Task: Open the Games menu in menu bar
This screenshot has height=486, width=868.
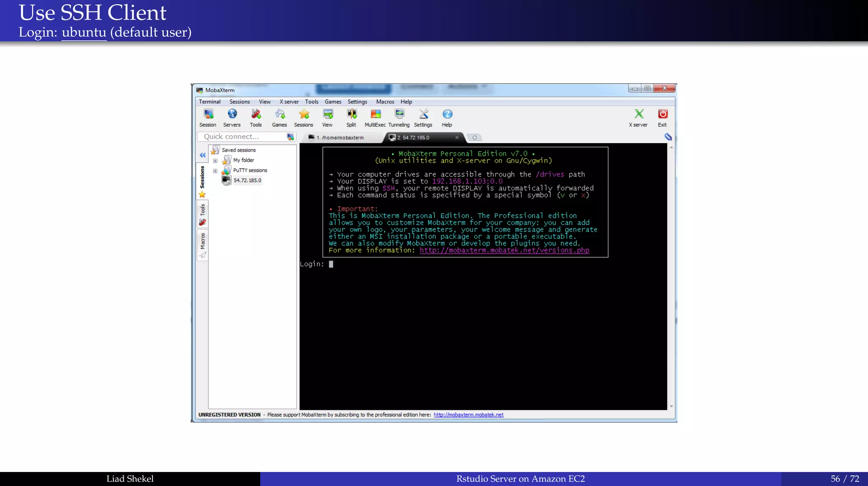Action: (333, 102)
